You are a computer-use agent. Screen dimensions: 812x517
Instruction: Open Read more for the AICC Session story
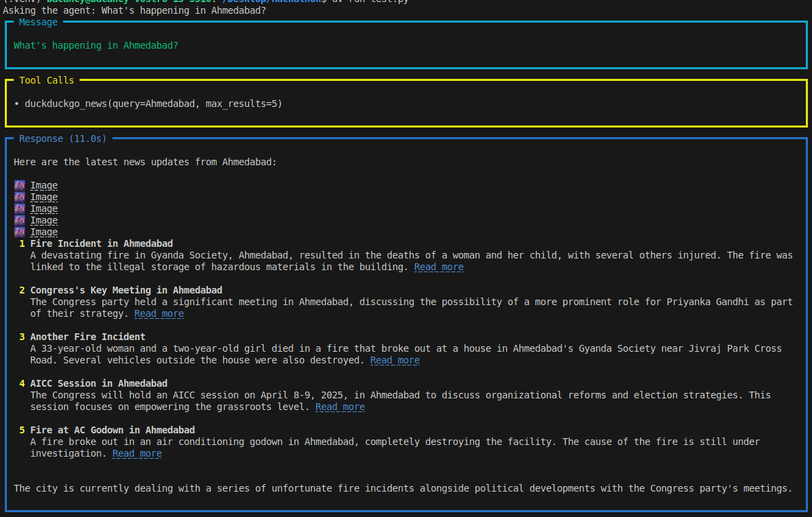(339, 407)
